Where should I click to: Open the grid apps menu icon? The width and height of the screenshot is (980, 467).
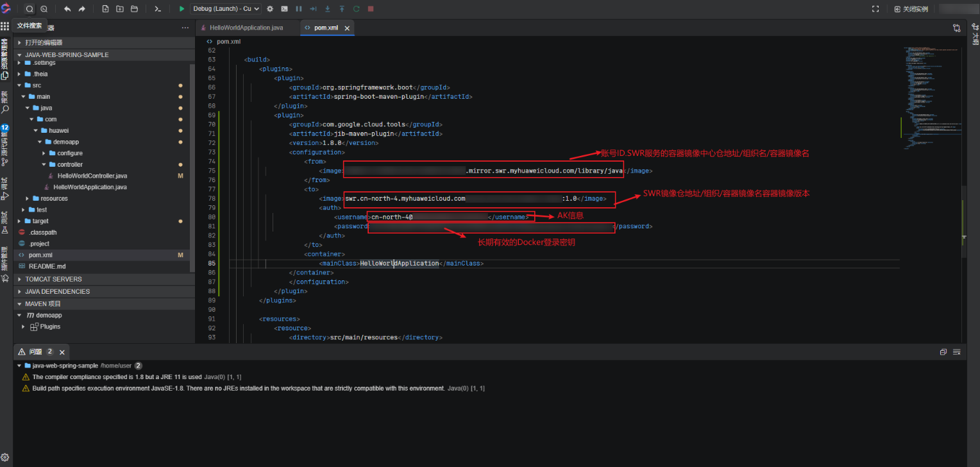click(5, 26)
